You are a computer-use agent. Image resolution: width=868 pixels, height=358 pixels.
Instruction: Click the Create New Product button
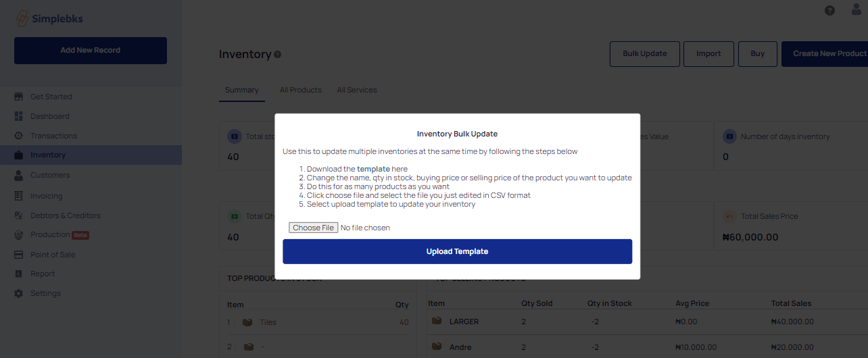[825, 54]
